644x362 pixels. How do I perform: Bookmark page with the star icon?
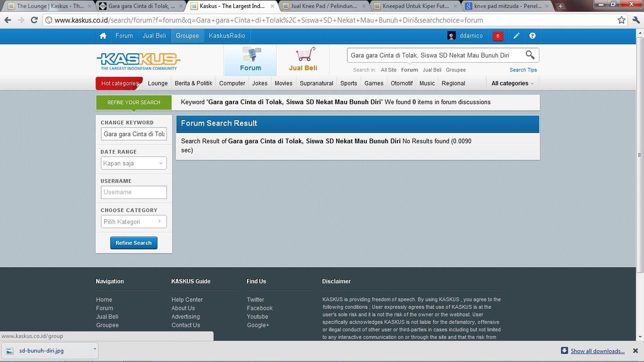[621, 20]
